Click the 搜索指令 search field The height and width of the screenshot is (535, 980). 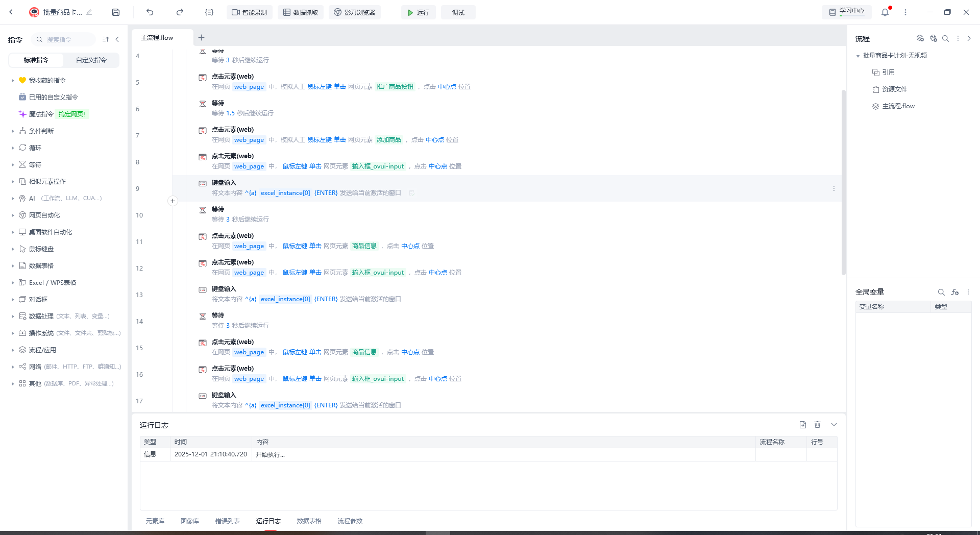coord(64,39)
